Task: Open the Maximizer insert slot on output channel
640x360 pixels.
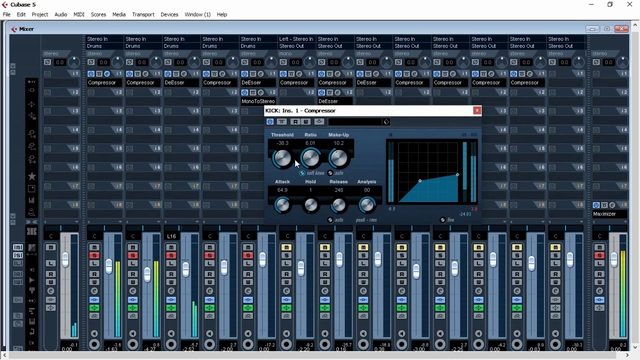Action: (x=610, y=214)
